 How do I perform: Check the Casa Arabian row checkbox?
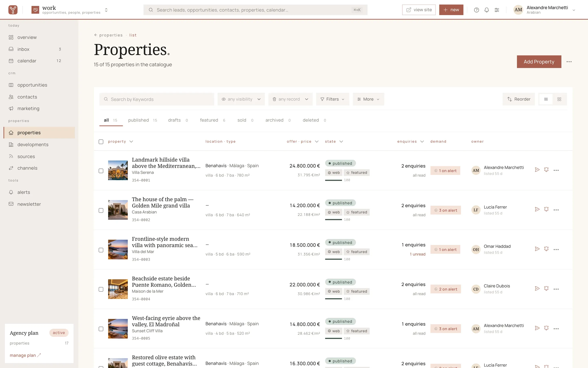101,211
